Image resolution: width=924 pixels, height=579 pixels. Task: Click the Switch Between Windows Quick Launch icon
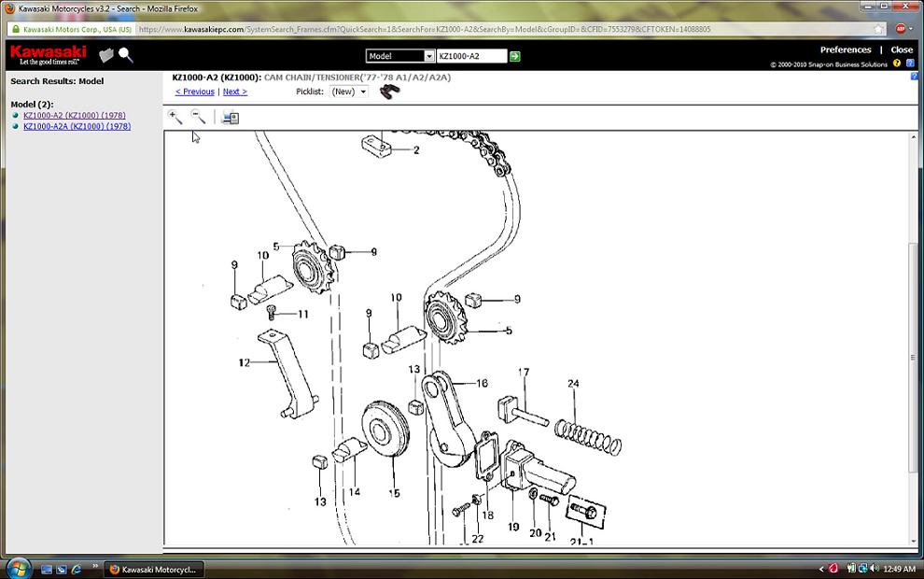[62, 569]
